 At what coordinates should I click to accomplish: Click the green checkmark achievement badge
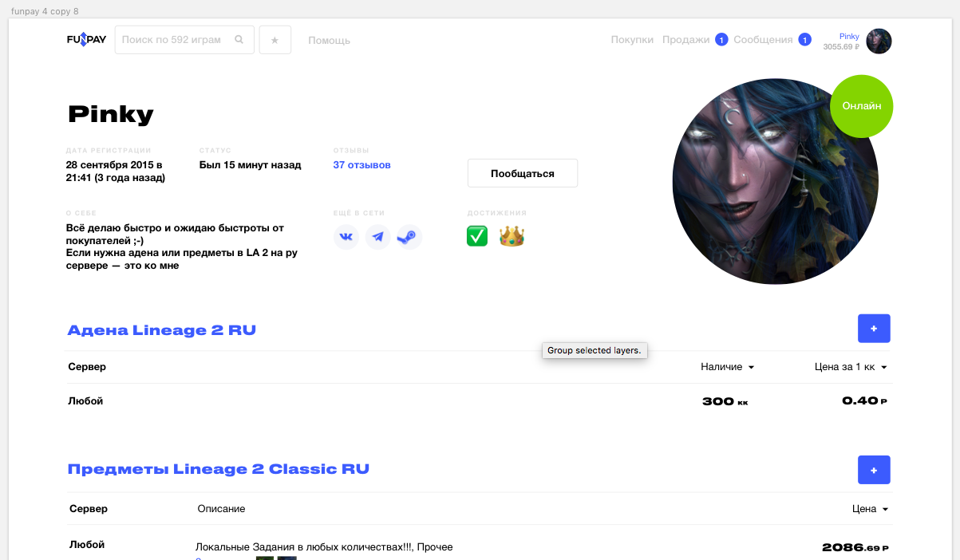click(477, 236)
